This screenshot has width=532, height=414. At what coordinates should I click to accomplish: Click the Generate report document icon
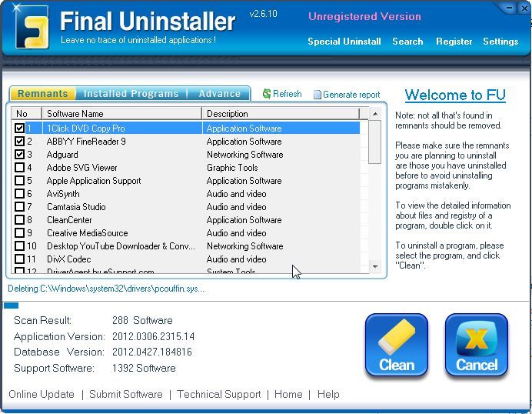coord(317,95)
